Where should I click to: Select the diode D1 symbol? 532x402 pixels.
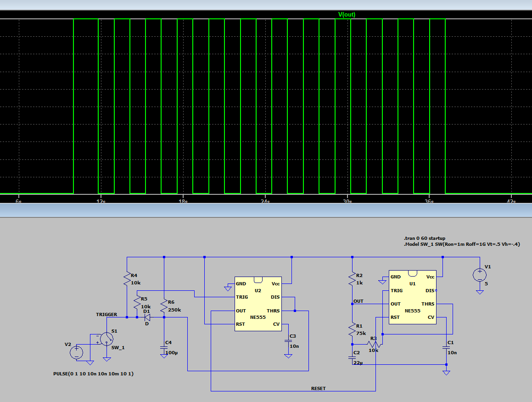(147, 317)
